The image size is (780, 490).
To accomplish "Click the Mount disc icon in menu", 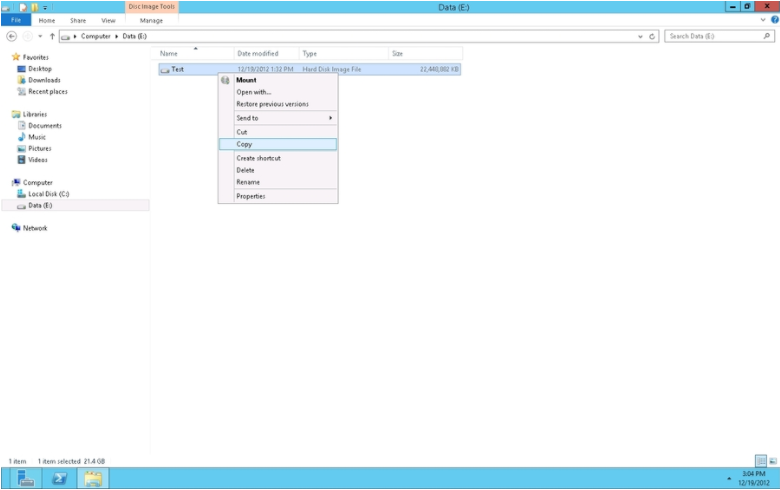I will pos(225,80).
